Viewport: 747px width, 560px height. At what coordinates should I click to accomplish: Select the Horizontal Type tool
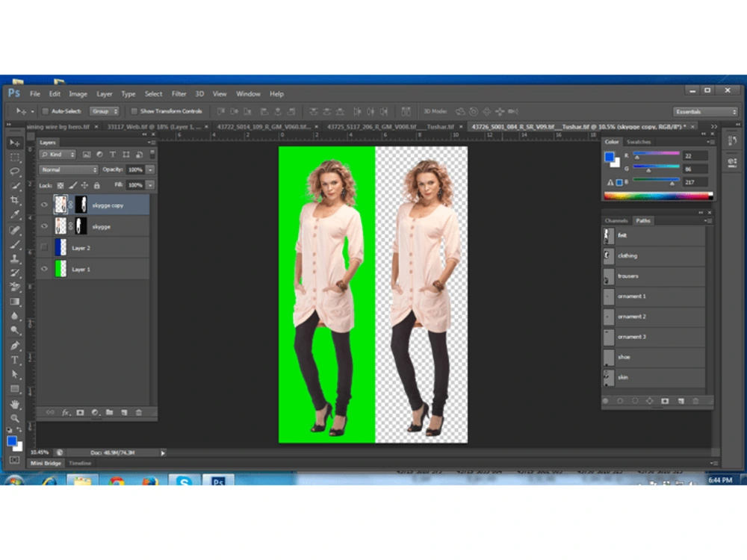pyautogui.click(x=15, y=360)
